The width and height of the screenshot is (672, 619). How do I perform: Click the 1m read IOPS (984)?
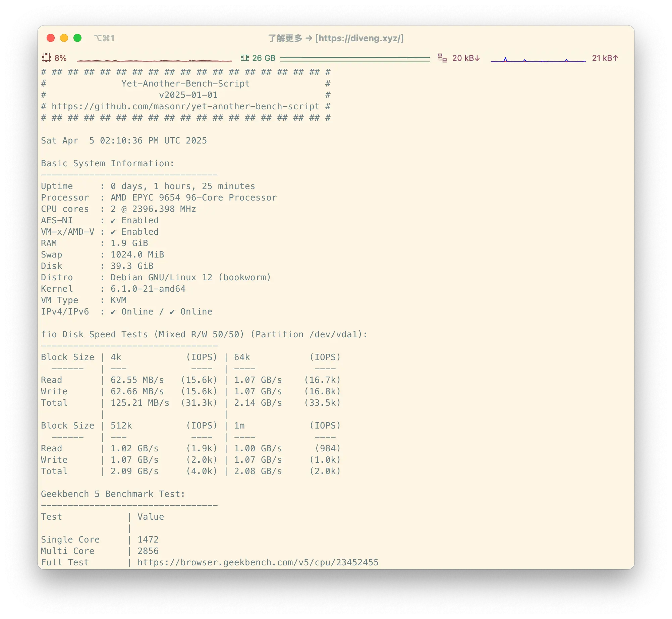click(x=328, y=448)
